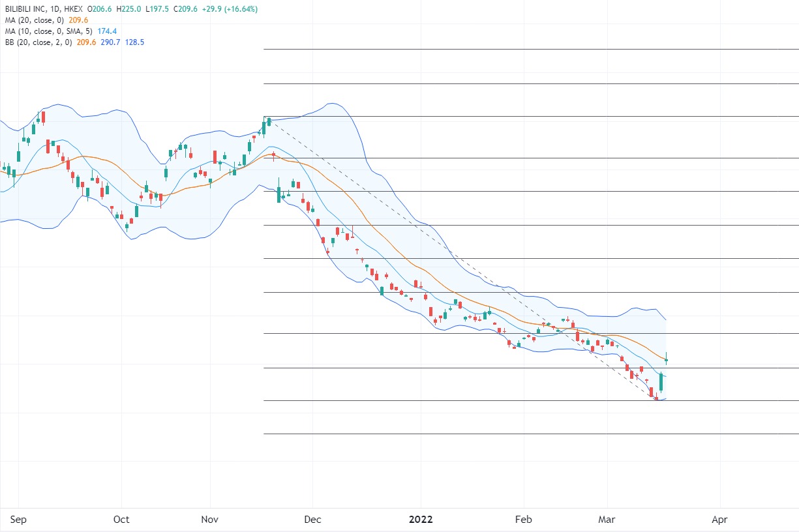Click the orange 209.6 value beside MA 20
This screenshot has width=799, height=532.
point(78,20)
